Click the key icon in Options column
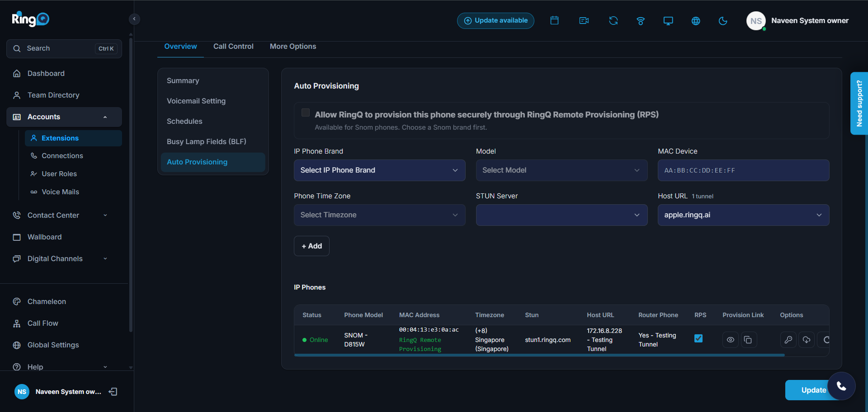Viewport: 868px width, 412px height. pos(788,340)
